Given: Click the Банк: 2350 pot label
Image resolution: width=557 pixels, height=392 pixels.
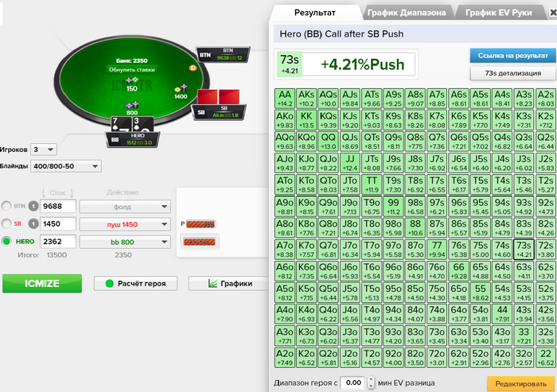Looking at the screenshot, I should coord(132,60).
